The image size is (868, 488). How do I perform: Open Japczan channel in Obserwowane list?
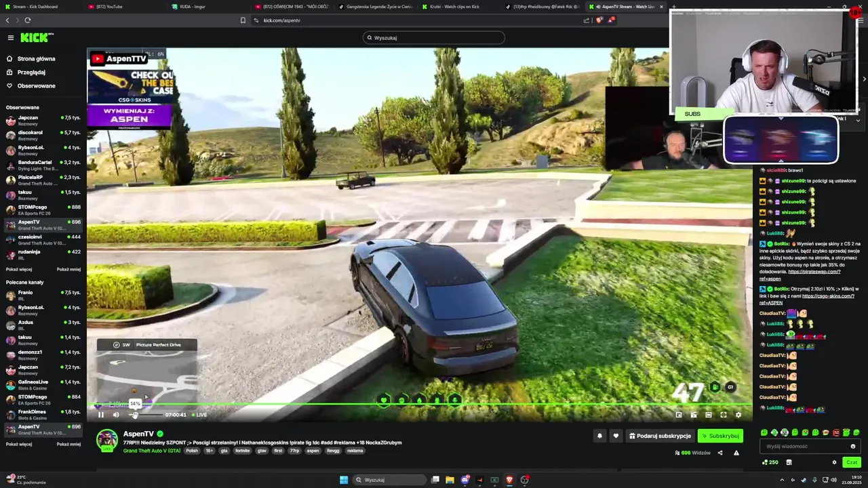point(43,121)
